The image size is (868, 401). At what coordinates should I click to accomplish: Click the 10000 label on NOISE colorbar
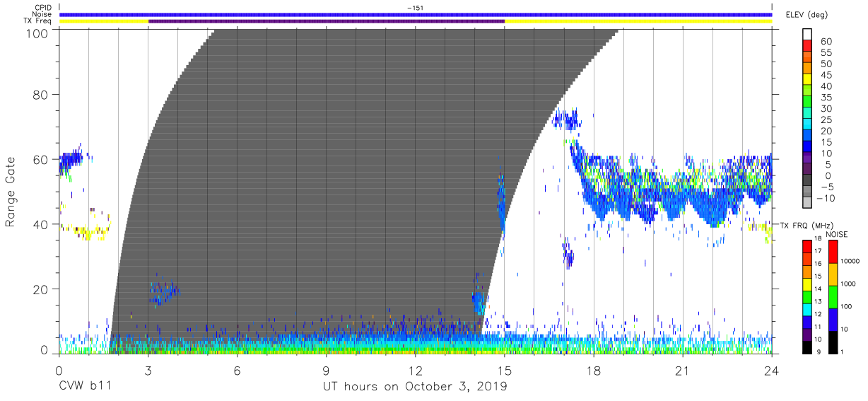click(851, 262)
